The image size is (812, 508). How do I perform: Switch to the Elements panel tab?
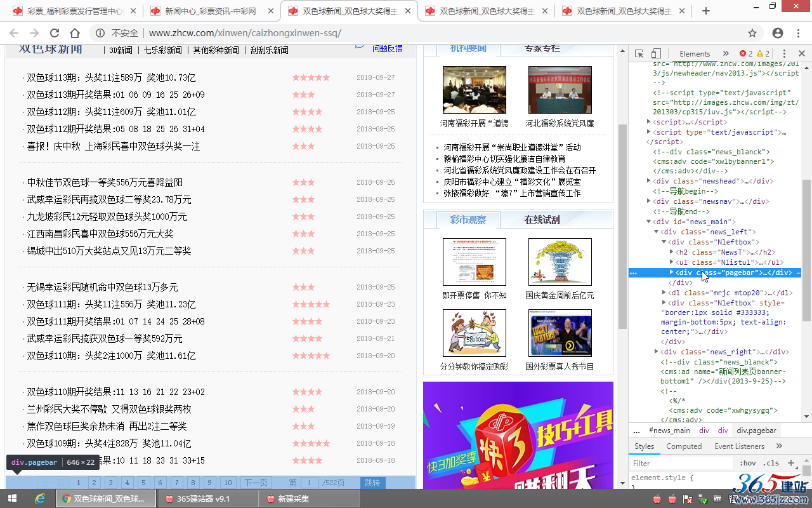[x=695, y=54]
